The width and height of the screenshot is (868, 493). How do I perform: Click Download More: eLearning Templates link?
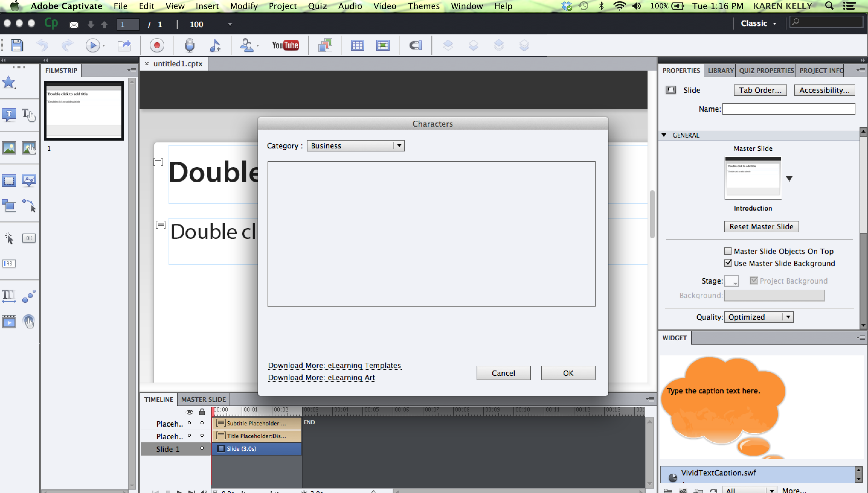click(x=334, y=365)
